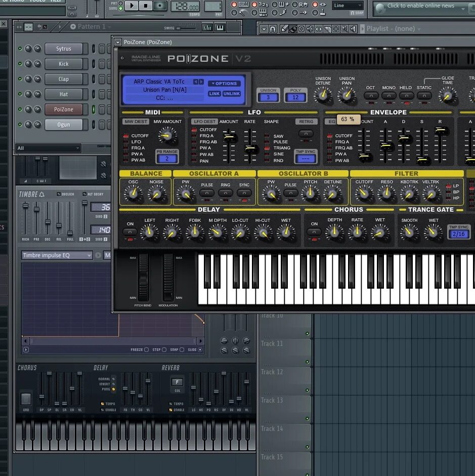Click the Playback speaker tool in Playlist
Image resolution: width=475 pixels, height=476 pixels.
coord(353,29)
